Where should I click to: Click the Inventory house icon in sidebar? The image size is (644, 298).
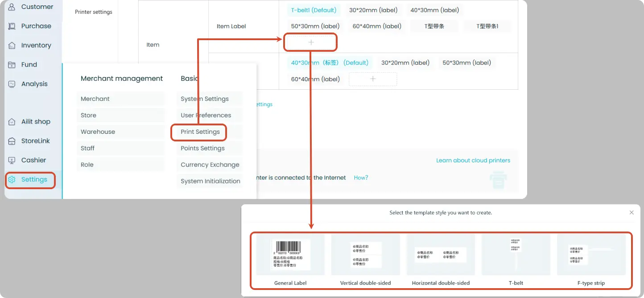point(12,45)
